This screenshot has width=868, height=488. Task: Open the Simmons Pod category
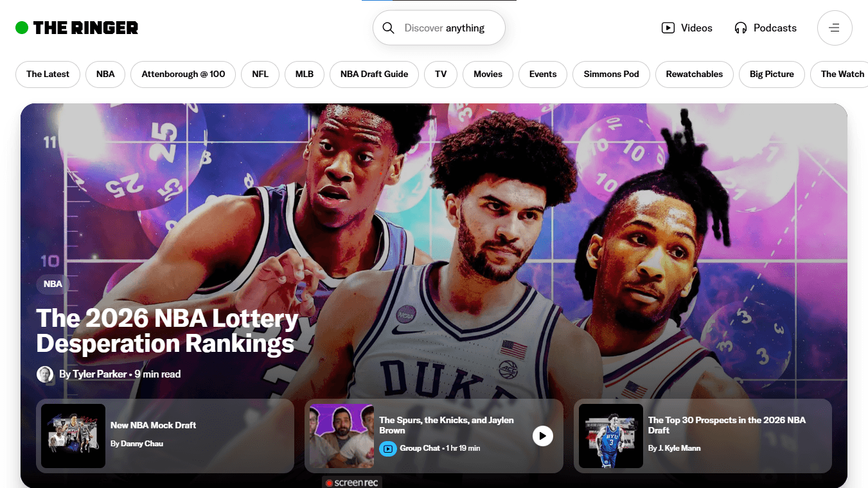611,74
